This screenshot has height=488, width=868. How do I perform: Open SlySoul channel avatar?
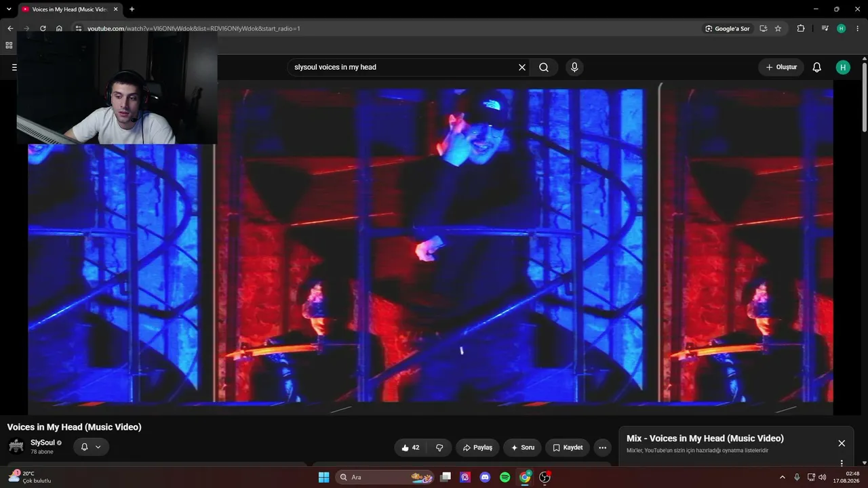[16, 446]
